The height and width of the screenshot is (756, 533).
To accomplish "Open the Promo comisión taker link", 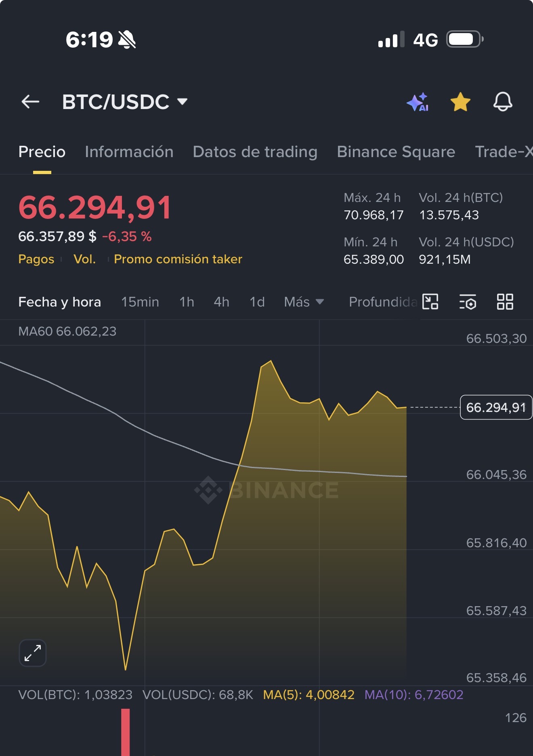I will tap(178, 259).
